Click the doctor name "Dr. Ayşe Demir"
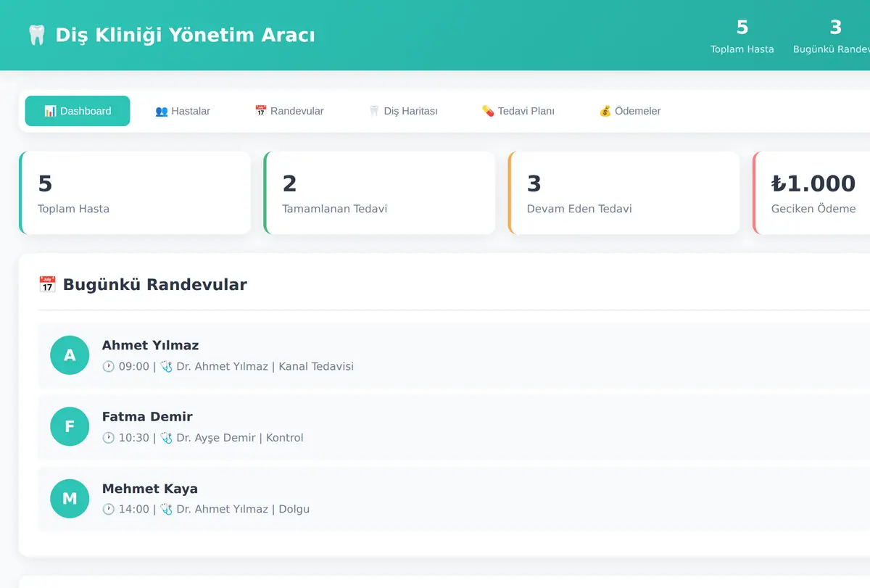870x588 pixels. coord(216,438)
